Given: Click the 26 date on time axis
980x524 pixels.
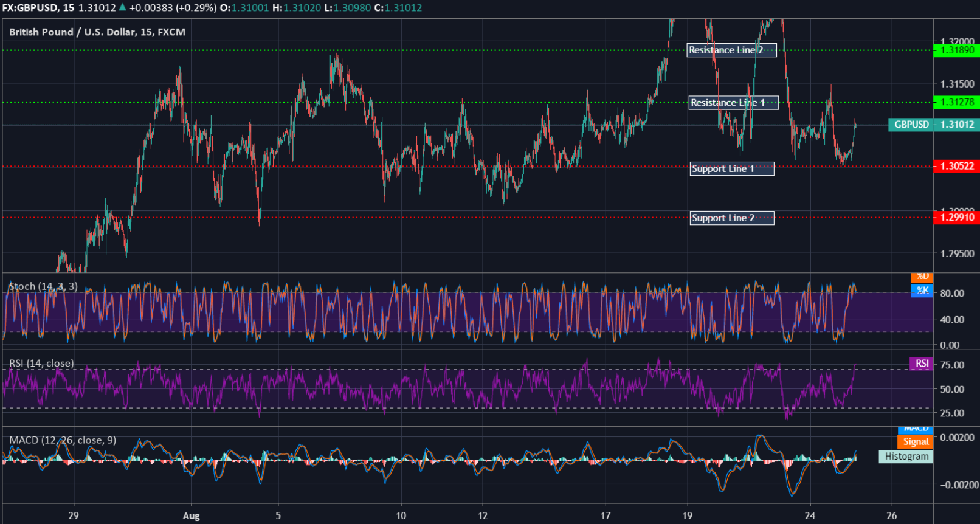Looking at the screenshot, I should pyautogui.click(x=891, y=515).
